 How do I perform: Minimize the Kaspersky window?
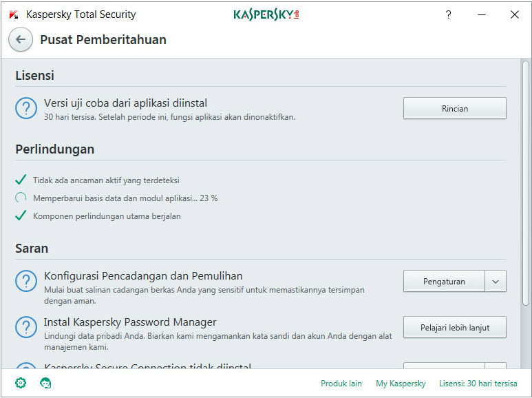481,14
